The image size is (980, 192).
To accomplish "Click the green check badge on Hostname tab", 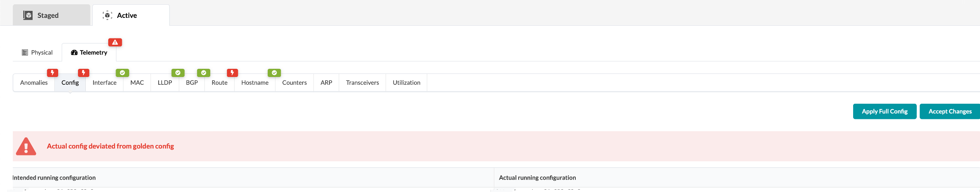I will tap(274, 73).
